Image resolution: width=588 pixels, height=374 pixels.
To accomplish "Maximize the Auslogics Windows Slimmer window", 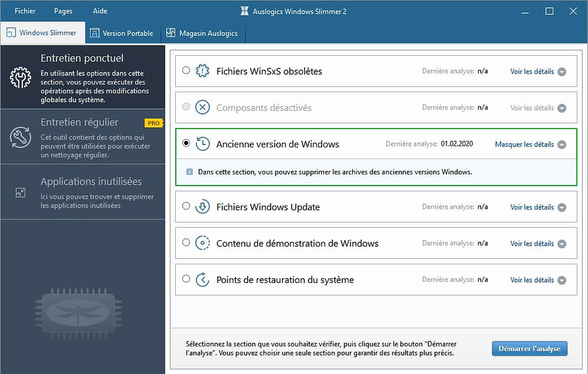I will pos(549,11).
